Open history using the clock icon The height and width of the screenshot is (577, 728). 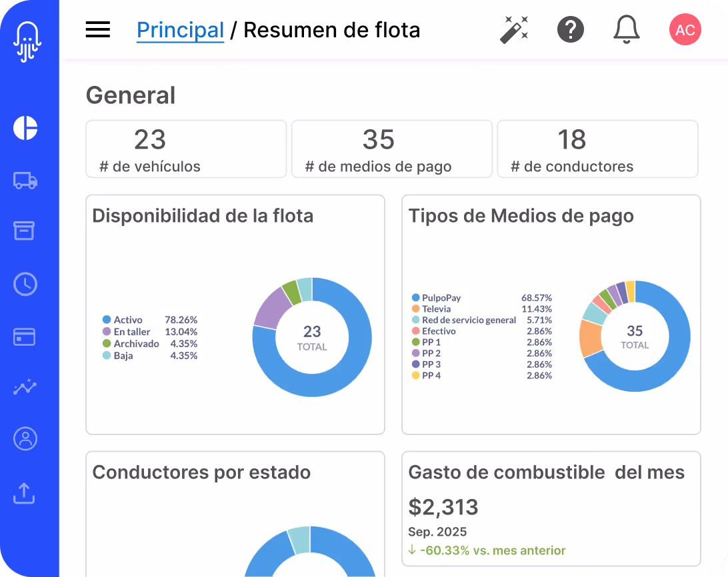point(25,284)
